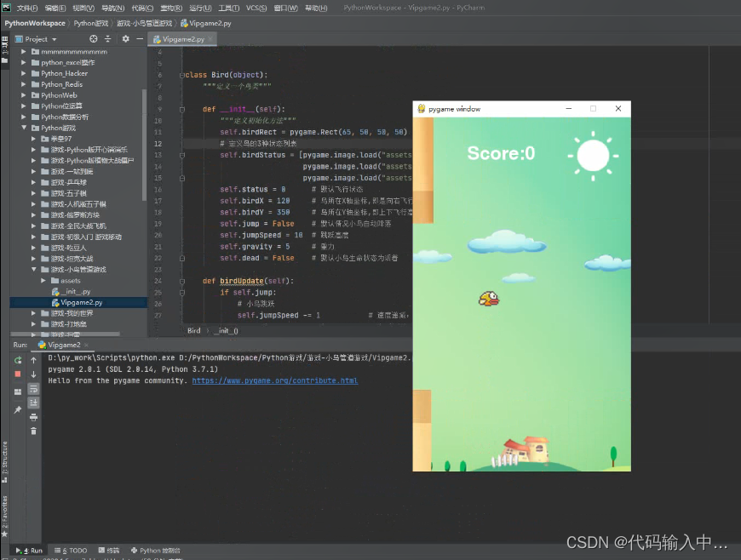Screen dimensions: 741x560
Task: Click PythonWorkspace in breadcrumb bar
Action: tap(35, 23)
